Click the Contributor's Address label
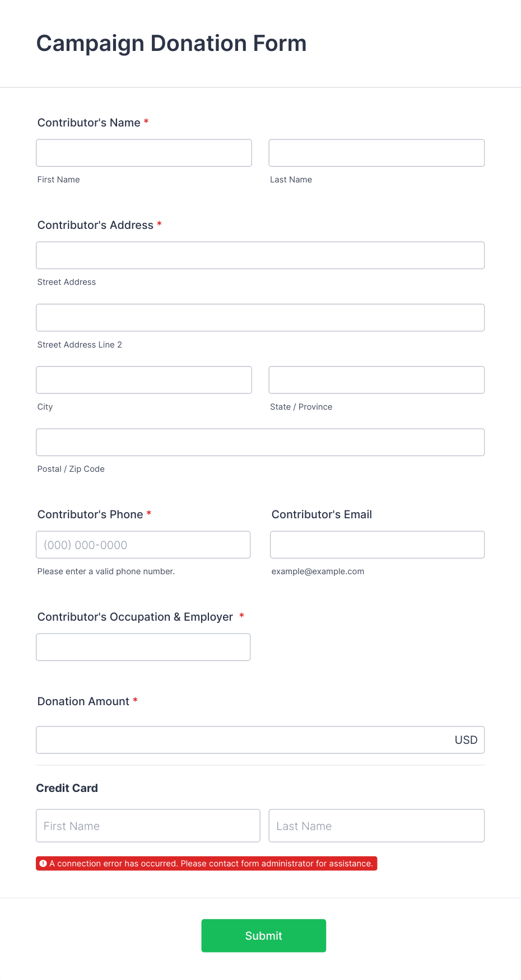The image size is (521, 980). pyautogui.click(x=95, y=225)
